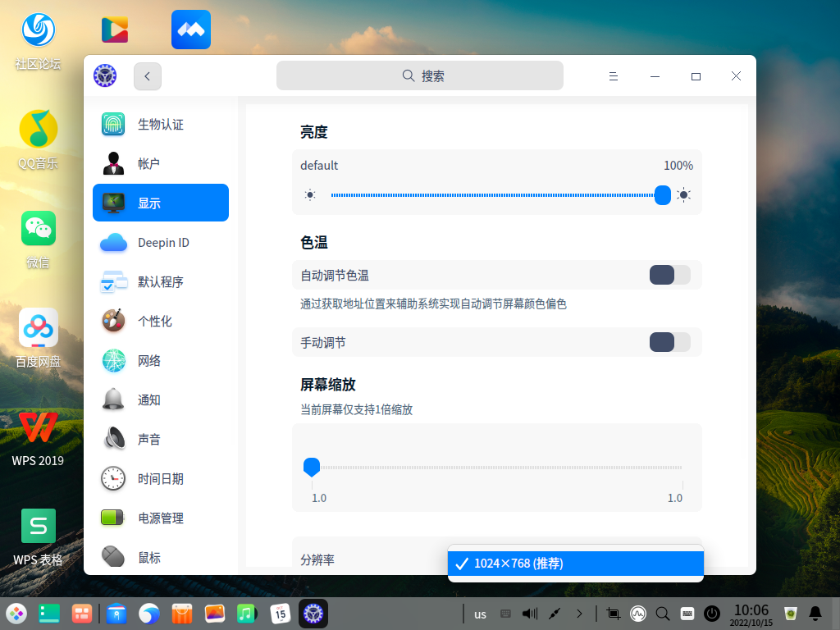840x630 pixels.
Task: Select the 1024×768 (推荐) resolution option
Action: pyautogui.click(x=575, y=564)
